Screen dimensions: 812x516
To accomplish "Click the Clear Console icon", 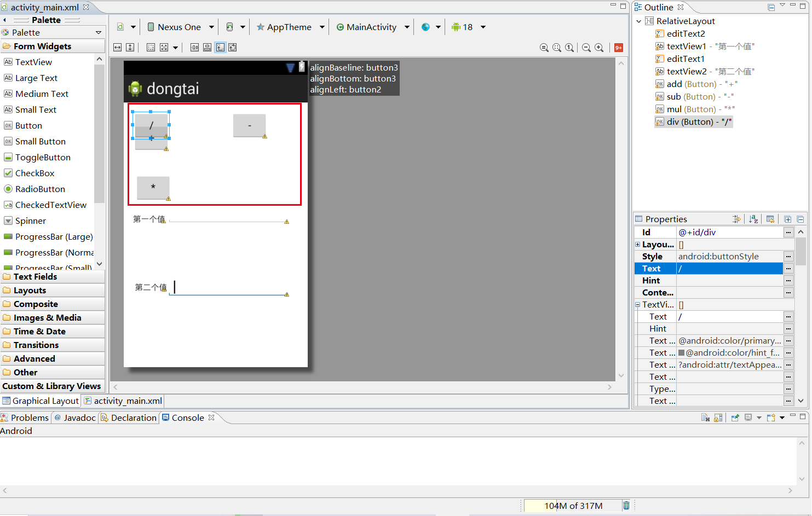I will [706, 418].
